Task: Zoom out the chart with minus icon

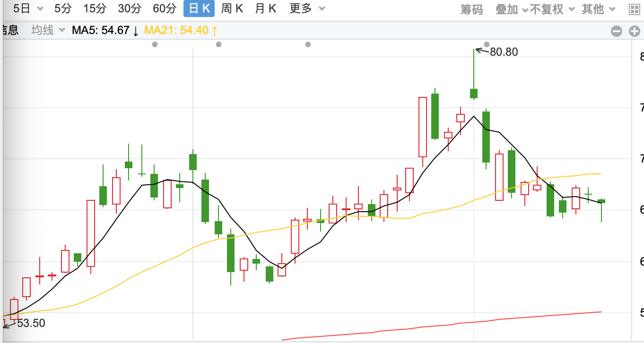Action: pyautogui.click(x=617, y=31)
